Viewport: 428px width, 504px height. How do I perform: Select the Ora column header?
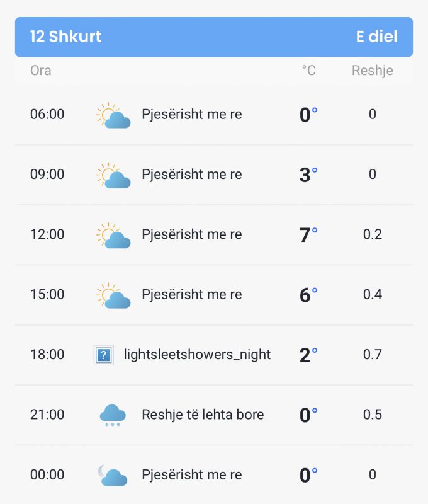point(41,71)
